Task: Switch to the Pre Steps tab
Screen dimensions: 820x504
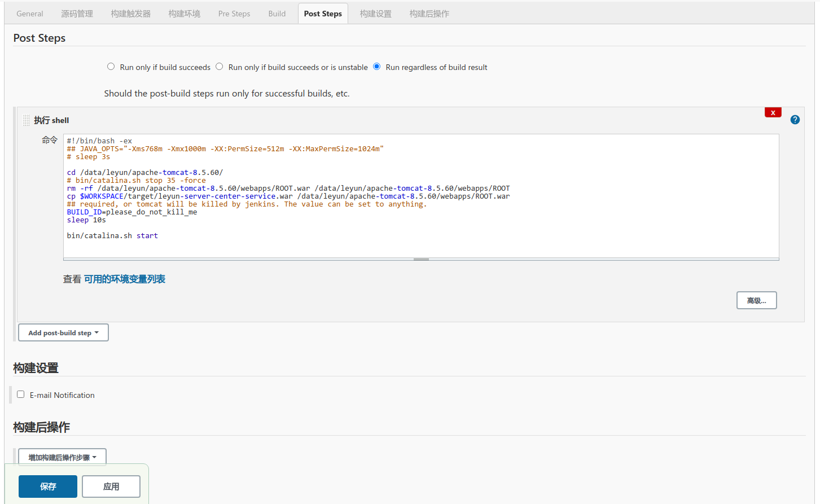Action: pos(234,14)
